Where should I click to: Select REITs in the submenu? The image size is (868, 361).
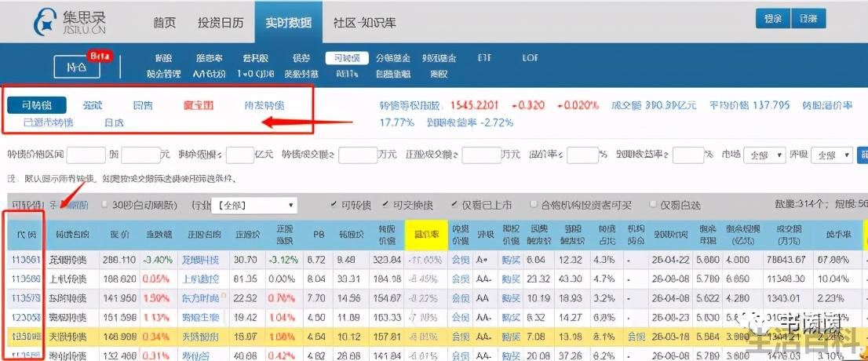[347, 74]
